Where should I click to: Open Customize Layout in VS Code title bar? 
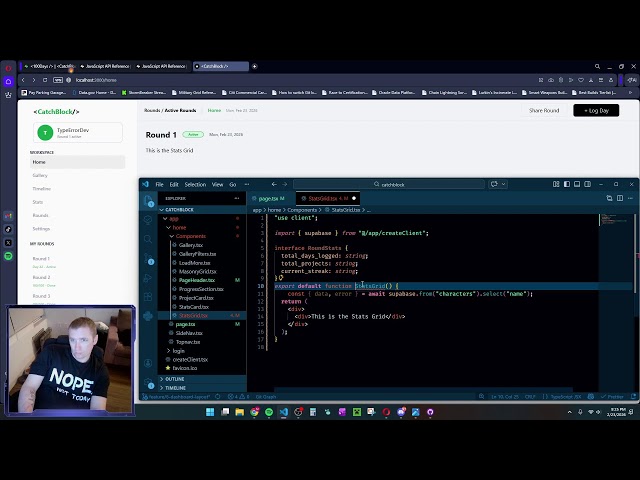(556, 184)
